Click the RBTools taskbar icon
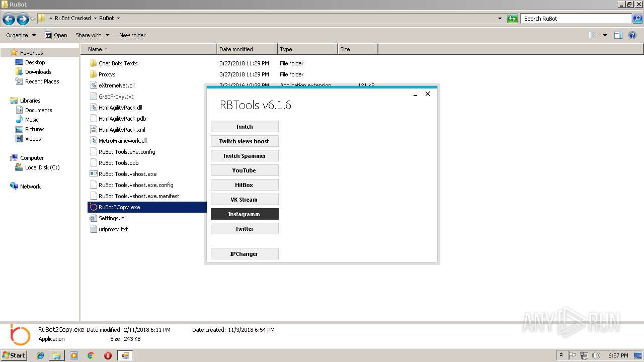Screen dimensions: 644x362 coord(125,355)
